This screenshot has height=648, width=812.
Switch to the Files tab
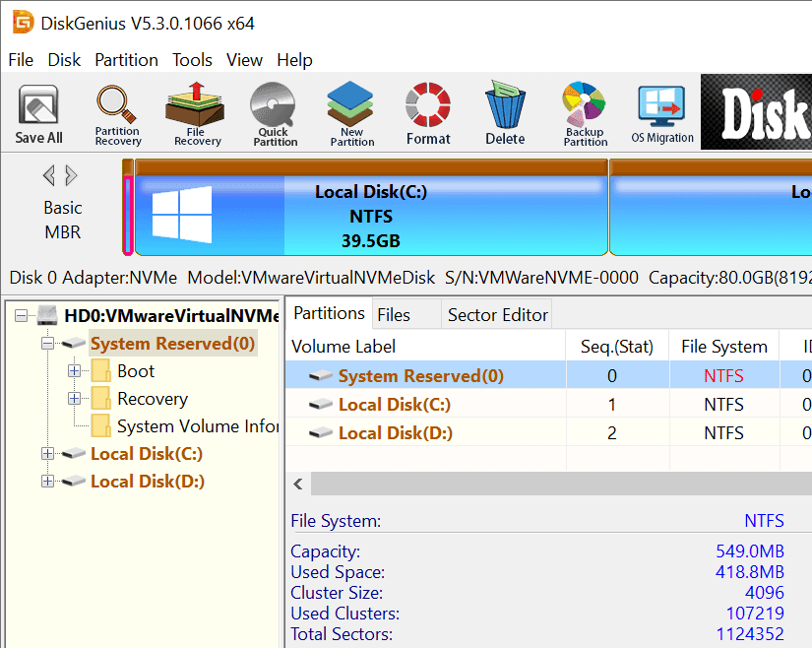[394, 315]
